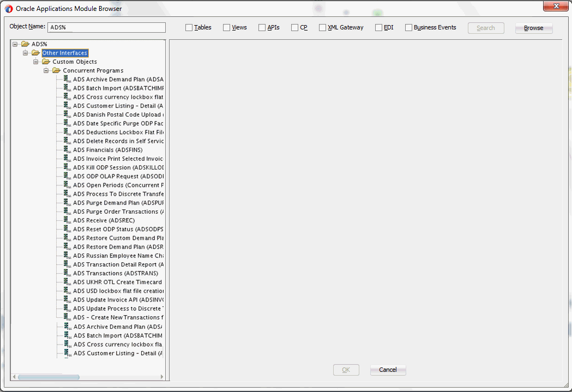Click the Concurrent Programs folder icon
This screenshot has height=392, width=572.
(56, 70)
